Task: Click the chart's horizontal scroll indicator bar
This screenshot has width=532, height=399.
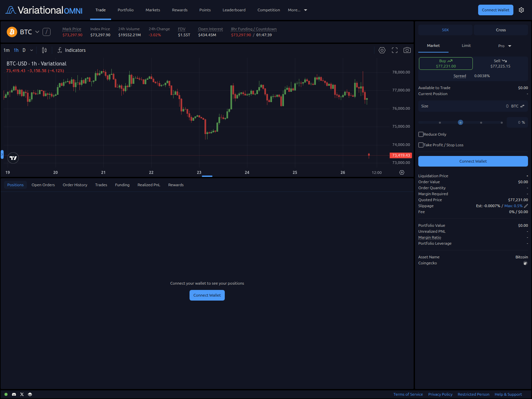Action: 207,176
